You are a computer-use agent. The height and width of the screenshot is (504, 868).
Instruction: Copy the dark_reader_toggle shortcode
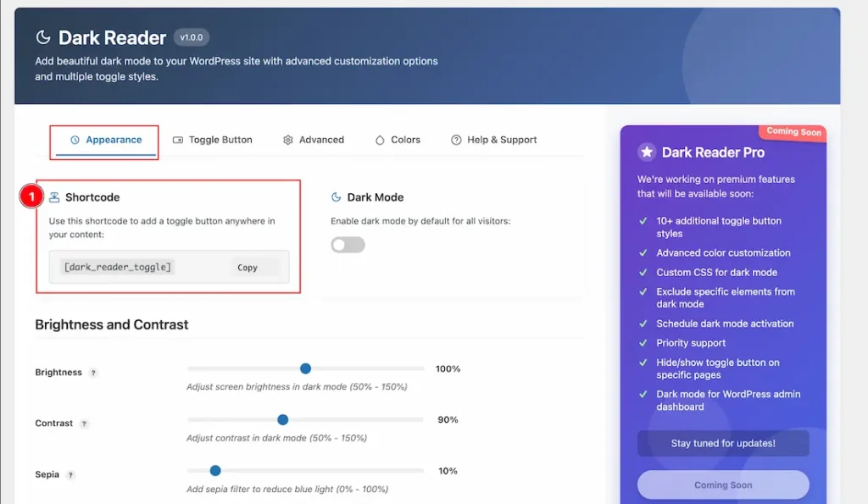click(248, 267)
